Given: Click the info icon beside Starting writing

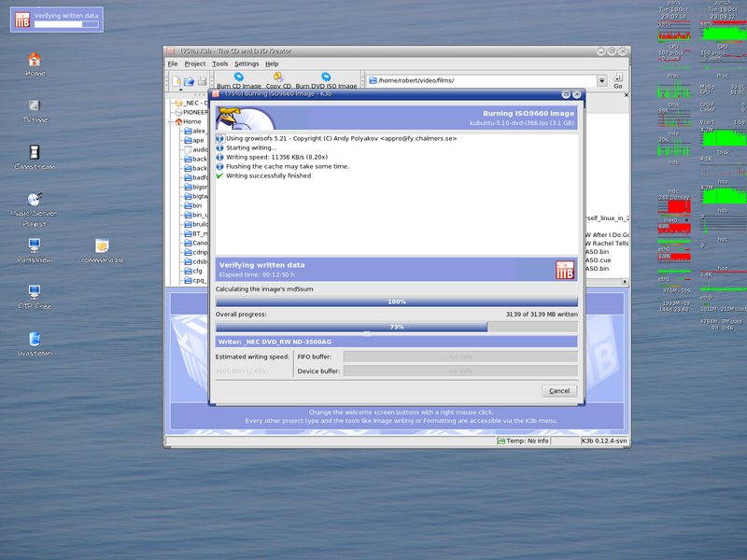Looking at the screenshot, I should pyautogui.click(x=219, y=147).
